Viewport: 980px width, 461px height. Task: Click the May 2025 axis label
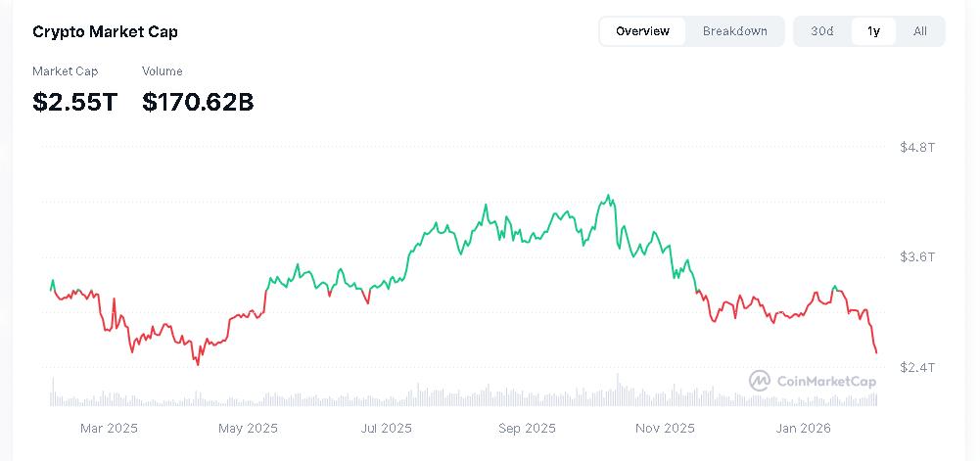click(x=248, y=429)
